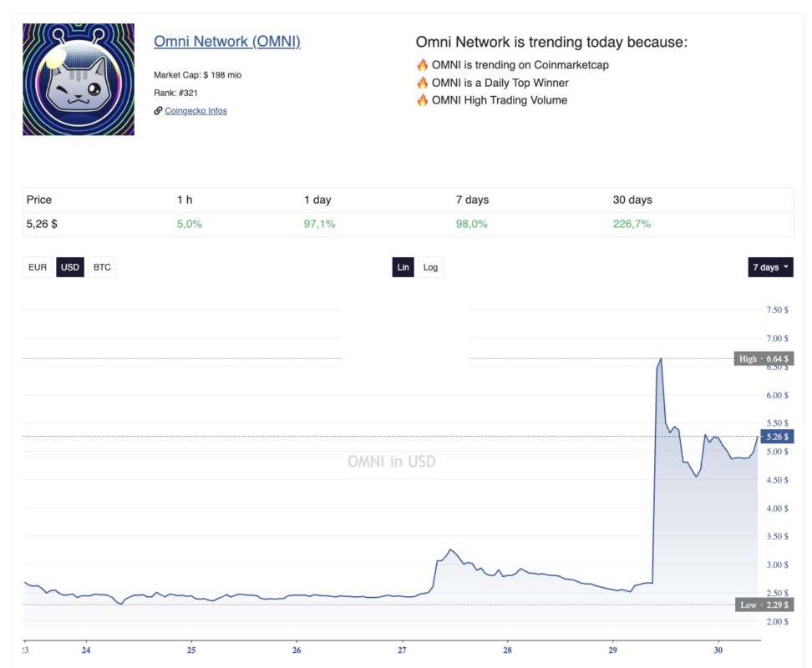Image resolution: width=812 pixels, height=668 pixels.
Task: Click the 'Rank: #321' text
Action: [175, 94]
